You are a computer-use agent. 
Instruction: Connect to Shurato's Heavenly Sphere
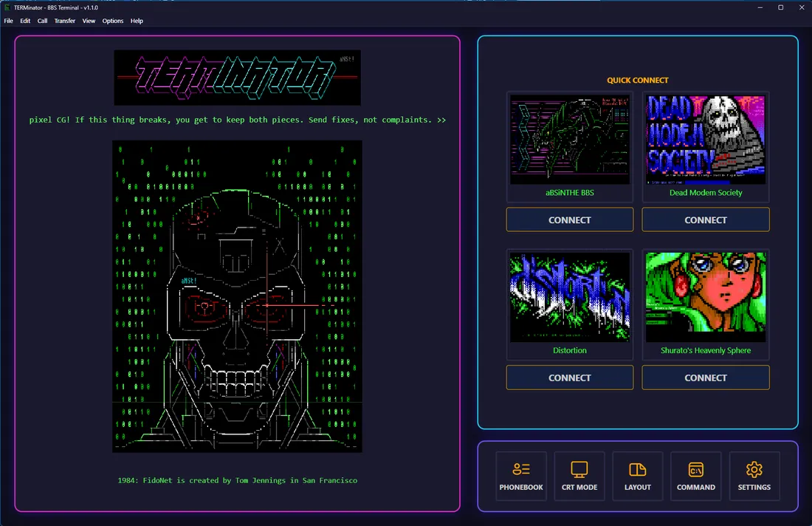coord(705,378)
